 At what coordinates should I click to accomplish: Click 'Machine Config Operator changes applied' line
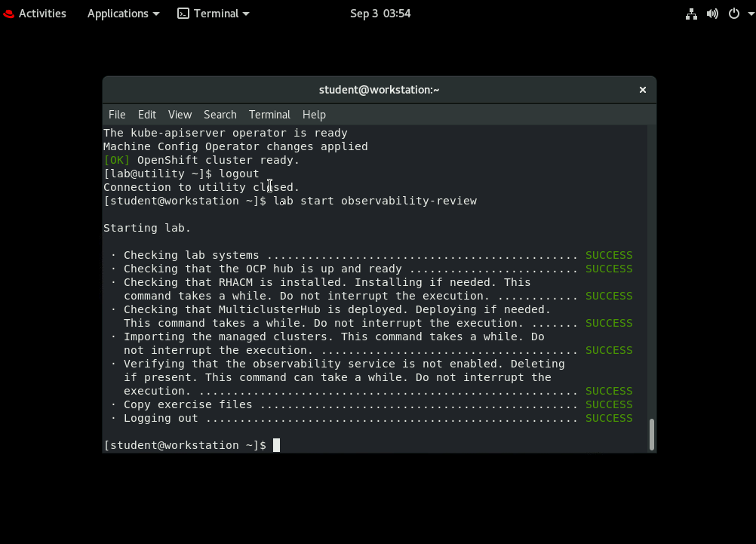(235, 146)
